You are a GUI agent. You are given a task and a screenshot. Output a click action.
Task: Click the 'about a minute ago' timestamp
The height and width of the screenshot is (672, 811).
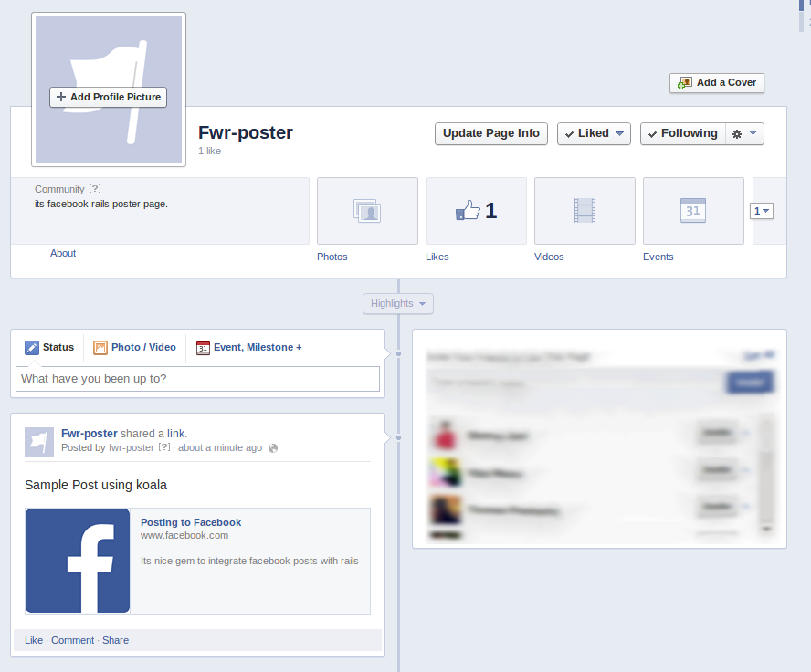(x=220, y=447)
